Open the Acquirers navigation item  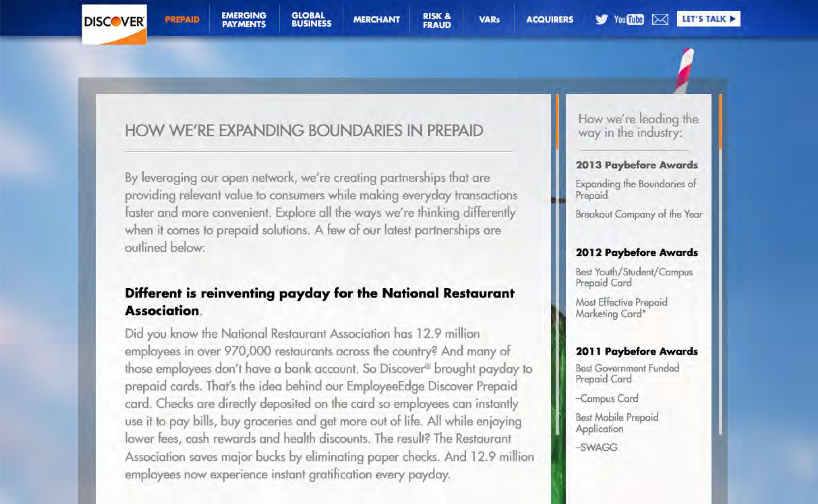coord(550,20)
